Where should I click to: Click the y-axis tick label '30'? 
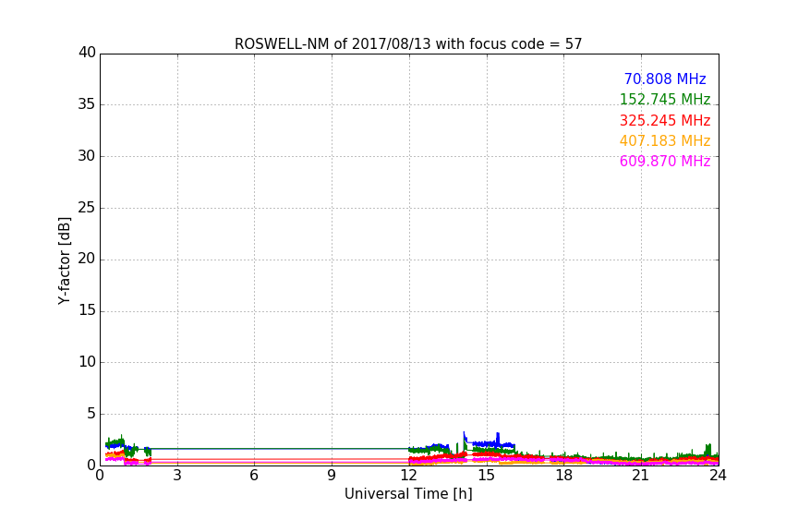87,156
